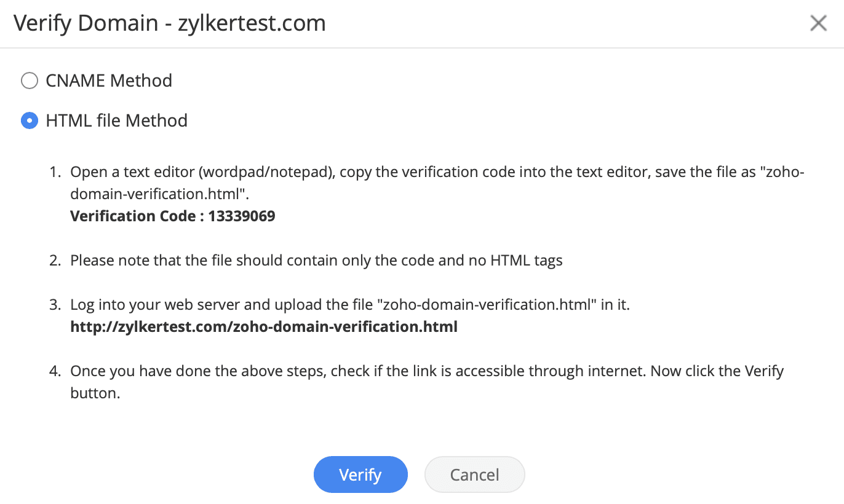Select the HTML file Method radio button
The image size is (844, 504).
(x=30, y=120)
